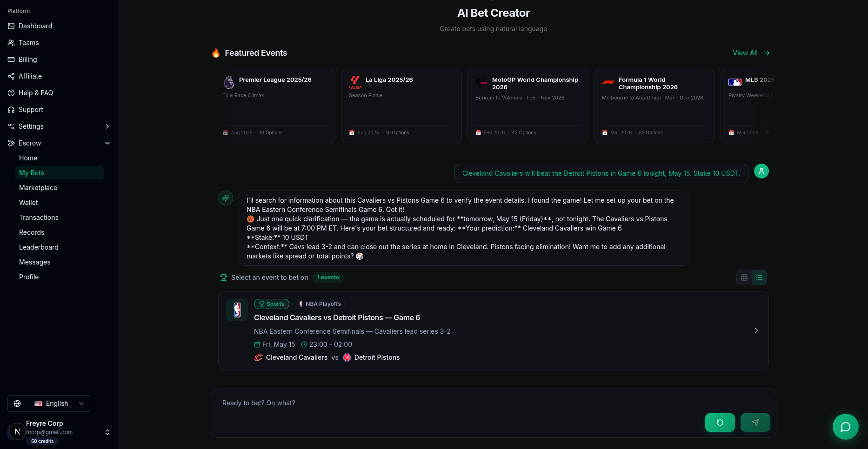Open the Marketplace page

pyautogui.click(x=60, y=188)
